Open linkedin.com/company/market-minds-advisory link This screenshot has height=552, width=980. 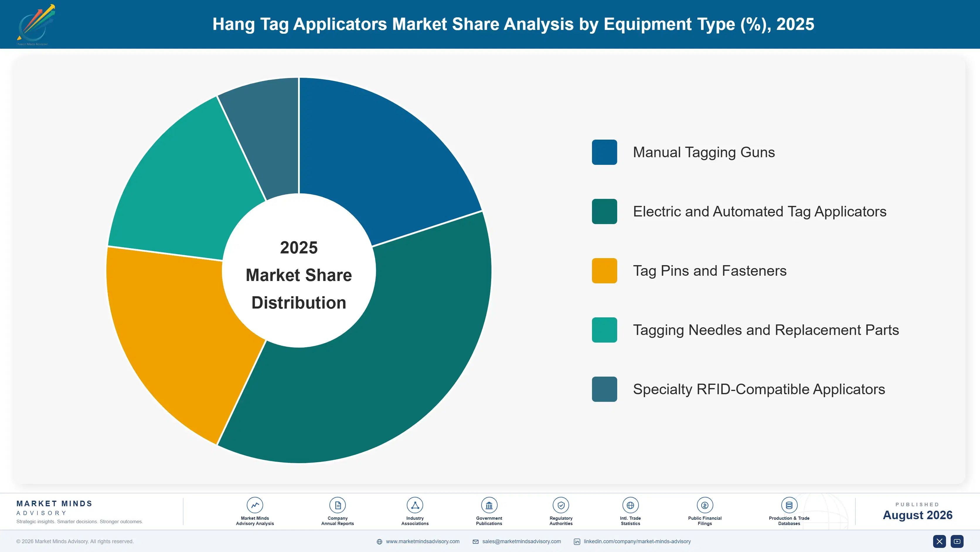pyautogui.click(x=637, y=541)
